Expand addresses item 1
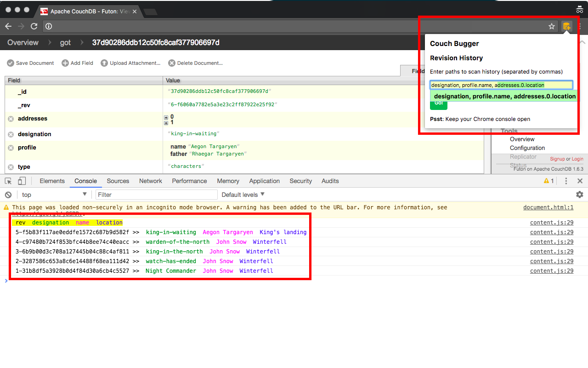This screenshot has width=588, height=368. 166,123
